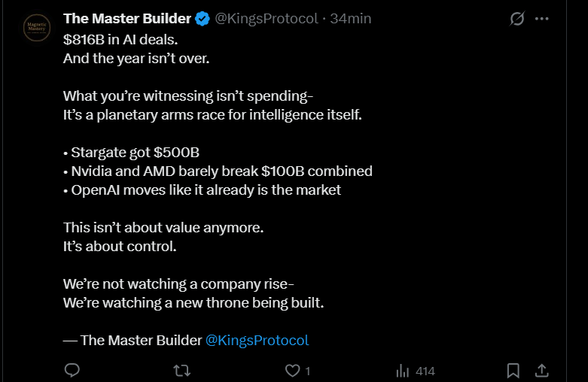Click the "new throne being built" sentence

(193, 302)
